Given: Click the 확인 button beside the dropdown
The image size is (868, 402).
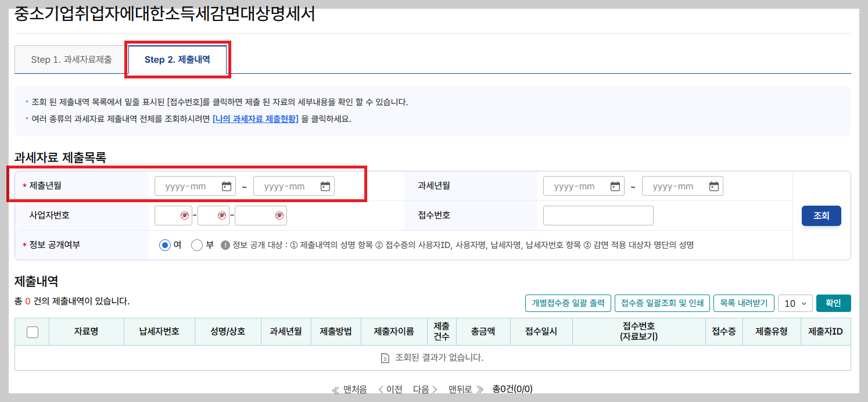Looking at the screenshot, I should [x=833, y=303].
